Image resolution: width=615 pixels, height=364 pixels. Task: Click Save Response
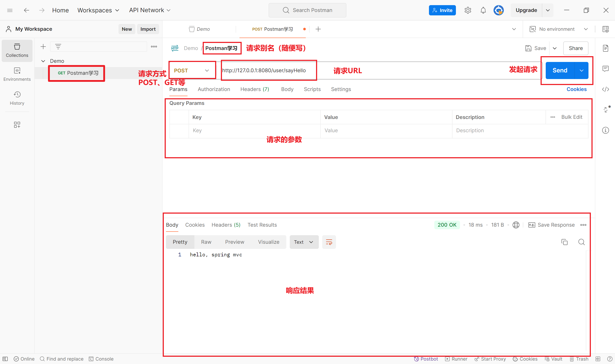(551, 225)
